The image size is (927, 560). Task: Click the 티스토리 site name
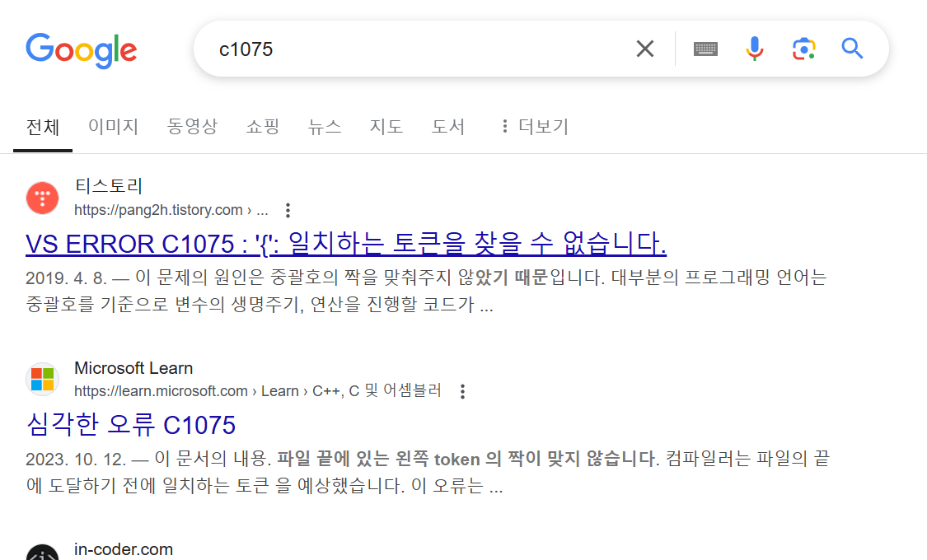109,186
